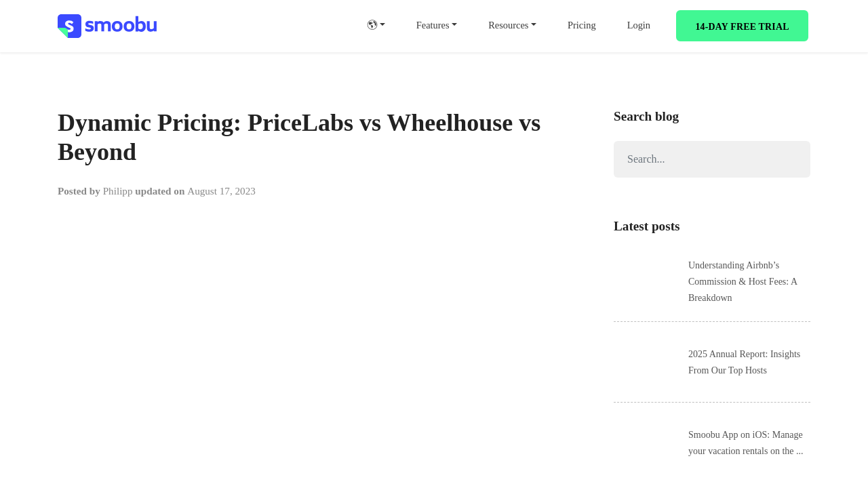
Task: Click the globe language icon
Action: pyautogui.click(x=372, y=25)
